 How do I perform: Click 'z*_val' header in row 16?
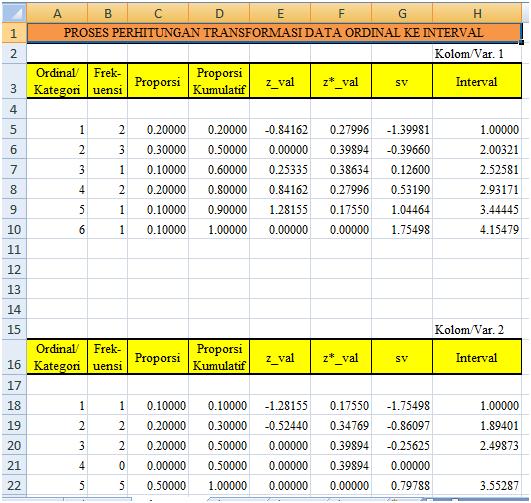click(x=341, y=357)
